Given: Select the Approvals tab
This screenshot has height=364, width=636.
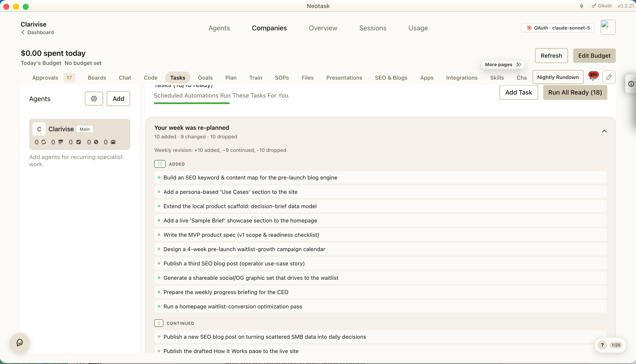Looking at the screenshot, I should (x=54, y=78).
